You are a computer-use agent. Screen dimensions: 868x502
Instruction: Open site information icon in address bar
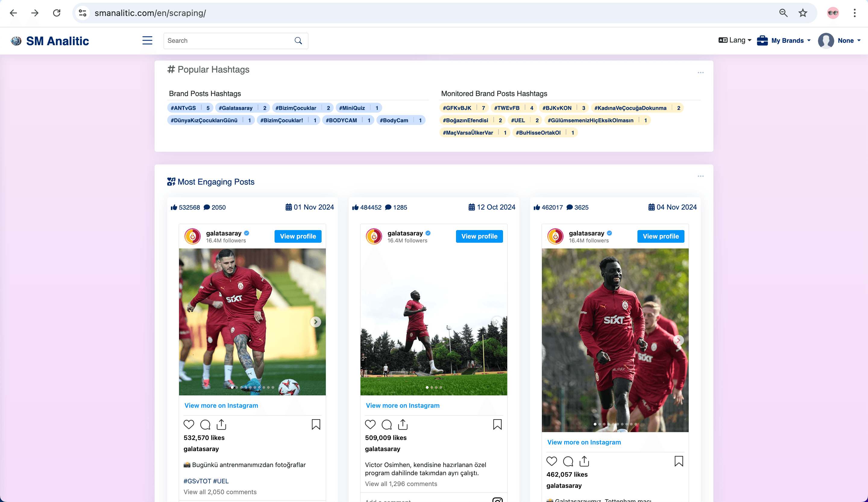83,13
